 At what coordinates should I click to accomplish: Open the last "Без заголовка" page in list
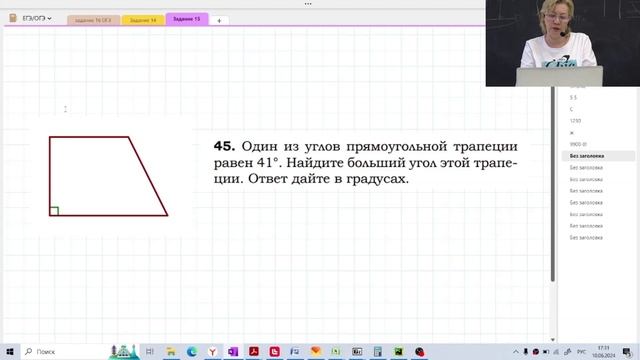(x=586, y=238)
